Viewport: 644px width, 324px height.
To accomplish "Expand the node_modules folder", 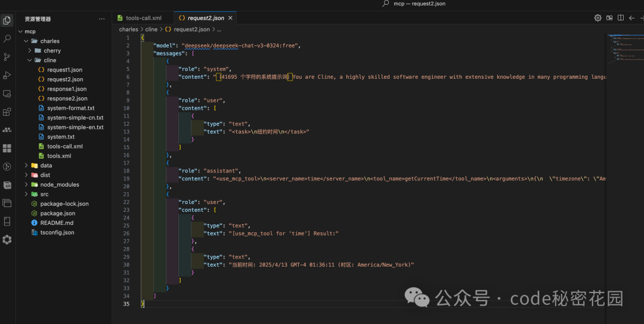I will point(26,184).
